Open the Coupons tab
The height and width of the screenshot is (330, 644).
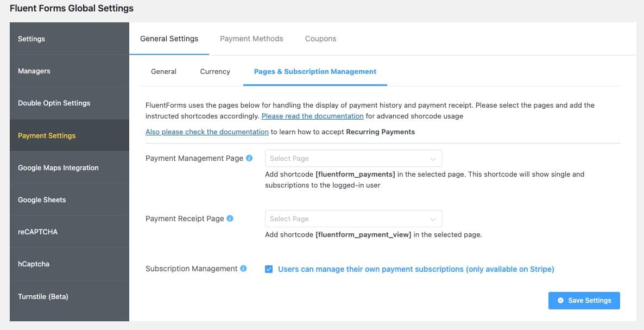click(x=320, y=39)
